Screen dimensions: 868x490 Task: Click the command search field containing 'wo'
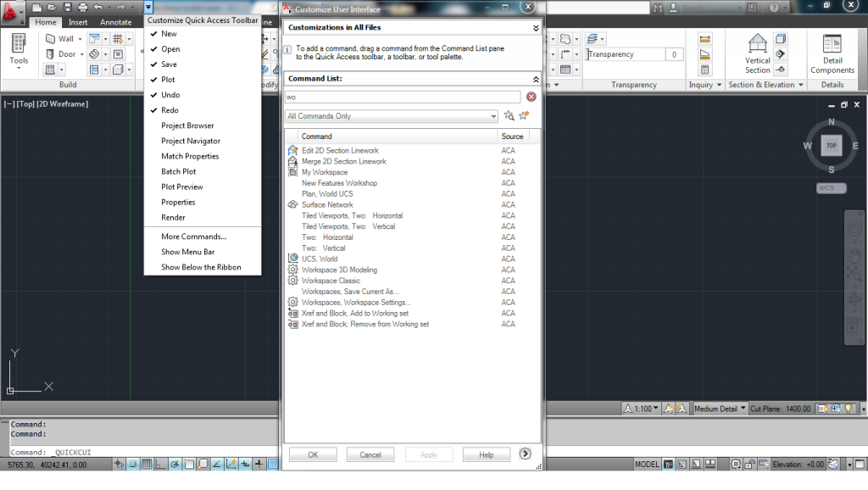coord(403,97)
